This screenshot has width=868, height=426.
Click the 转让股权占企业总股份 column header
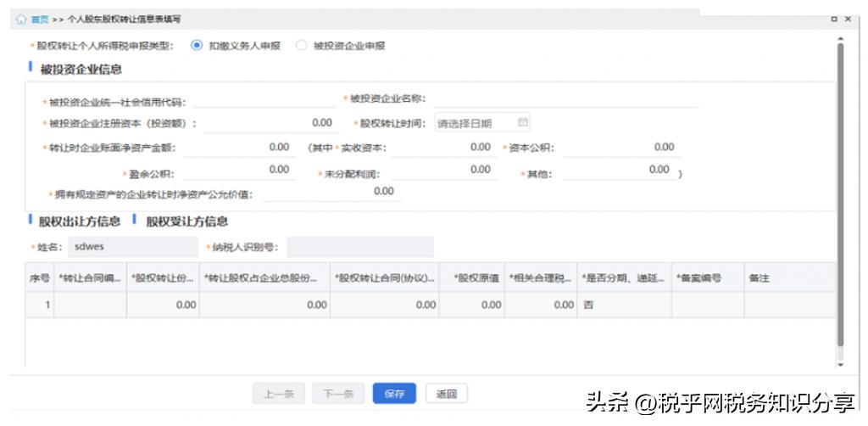pos(264,278)
